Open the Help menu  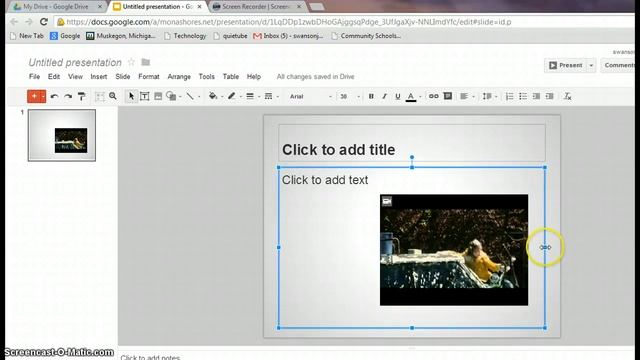[253, 76]
